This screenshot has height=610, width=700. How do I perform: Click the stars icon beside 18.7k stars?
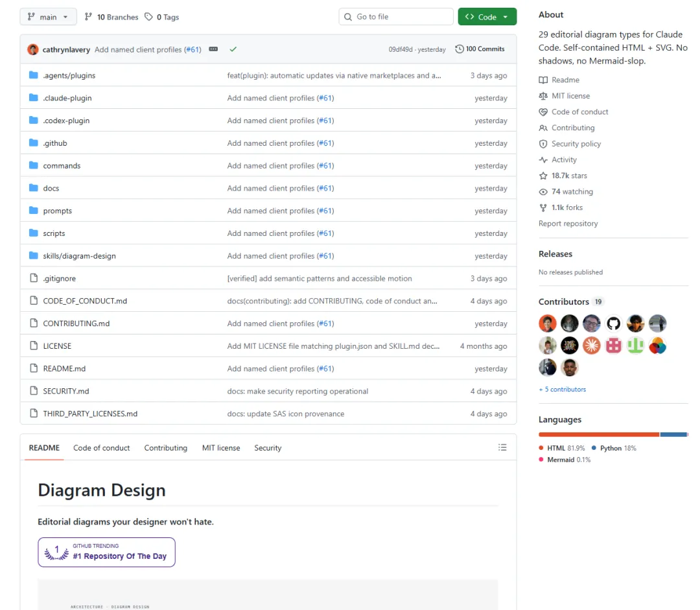tap(543, 176)
